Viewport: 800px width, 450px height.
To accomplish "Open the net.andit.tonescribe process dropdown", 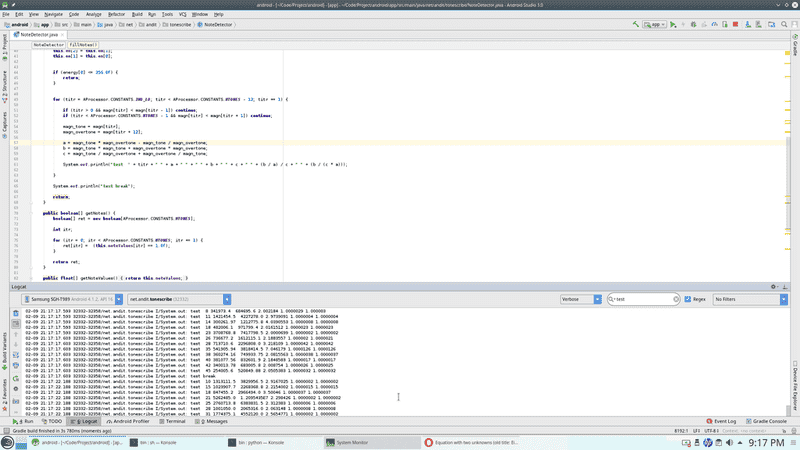I will click(178, 299).
